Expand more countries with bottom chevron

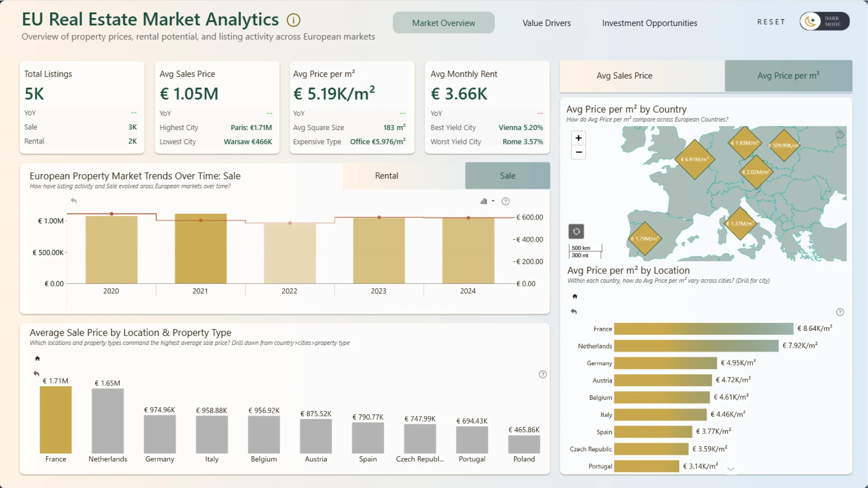pyautogui.click(x=730, y=469)
